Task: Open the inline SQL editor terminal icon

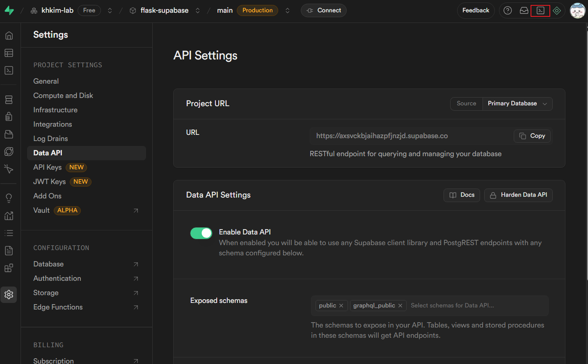Action: [x=540, y=11]
